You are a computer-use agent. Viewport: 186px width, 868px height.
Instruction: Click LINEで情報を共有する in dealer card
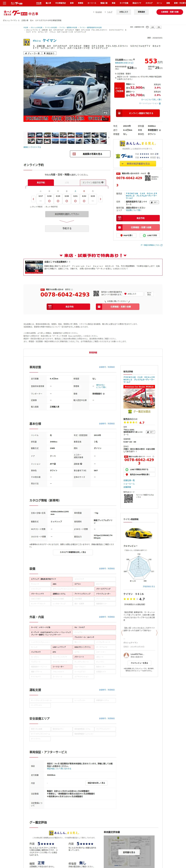(139, 469)
